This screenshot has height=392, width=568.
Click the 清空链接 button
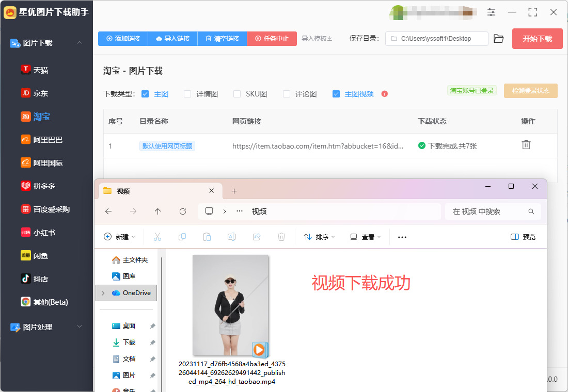[x=223, y=38]
